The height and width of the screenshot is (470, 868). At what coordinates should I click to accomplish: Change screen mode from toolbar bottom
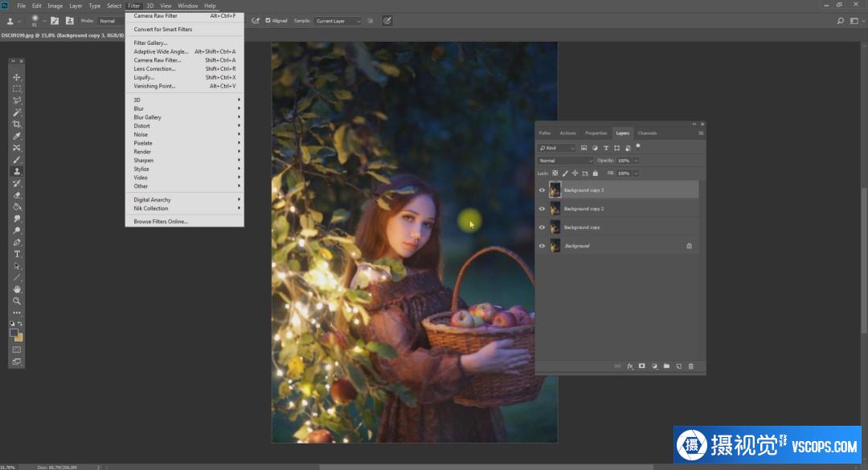17,362
